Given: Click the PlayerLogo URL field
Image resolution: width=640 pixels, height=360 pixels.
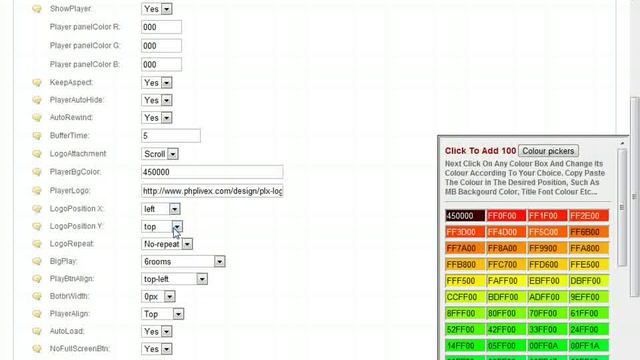Looking at the screenshot, I should 212,191.
